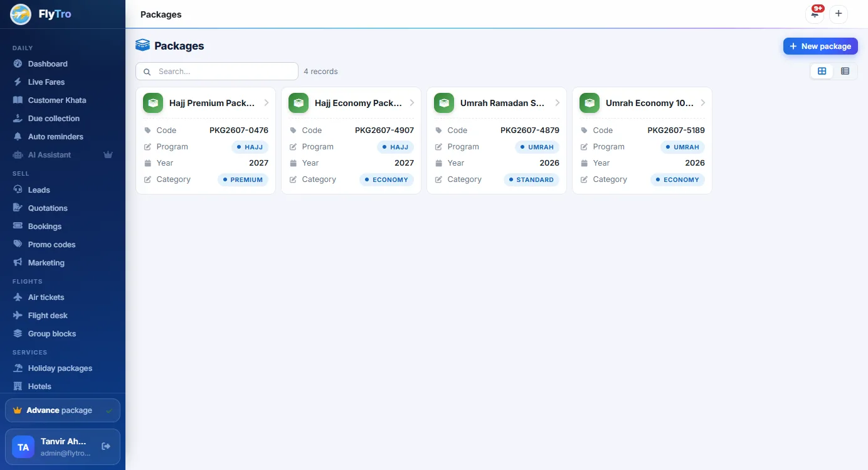Click the Live Fares bolt icon

pyautogui.click(x=18, y=82)
